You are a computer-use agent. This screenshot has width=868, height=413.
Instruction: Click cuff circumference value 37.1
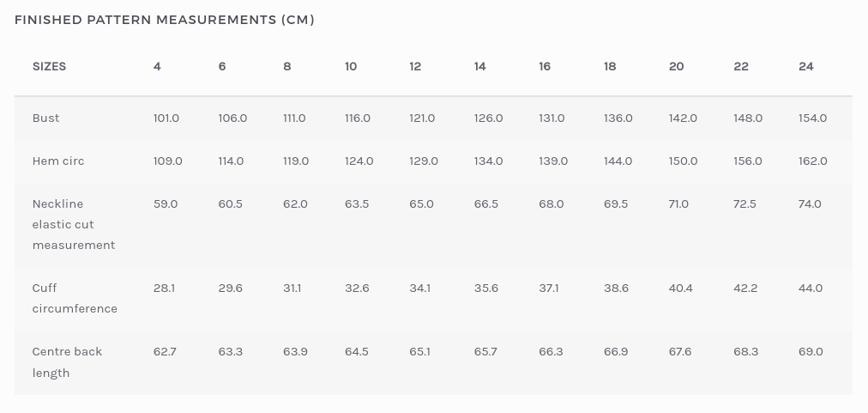549,288
